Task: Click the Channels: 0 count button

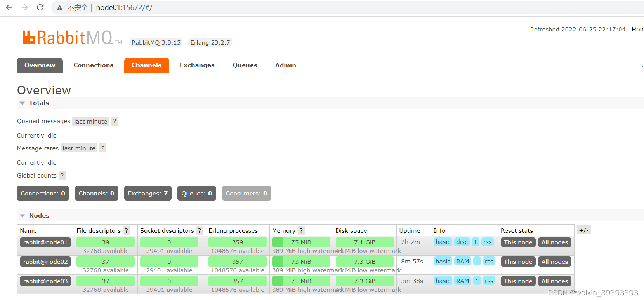Action: coord(97,194)
